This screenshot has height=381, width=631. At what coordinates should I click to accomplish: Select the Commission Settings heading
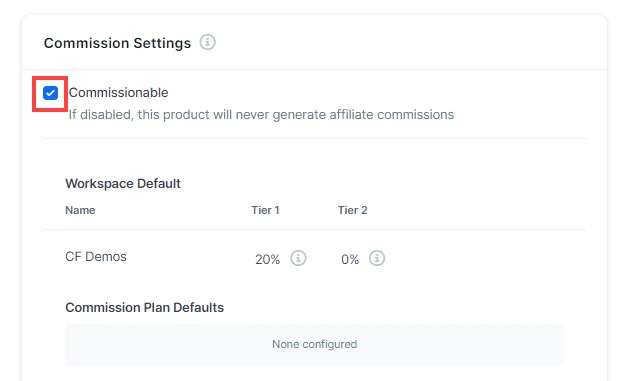tap(117, 43)
